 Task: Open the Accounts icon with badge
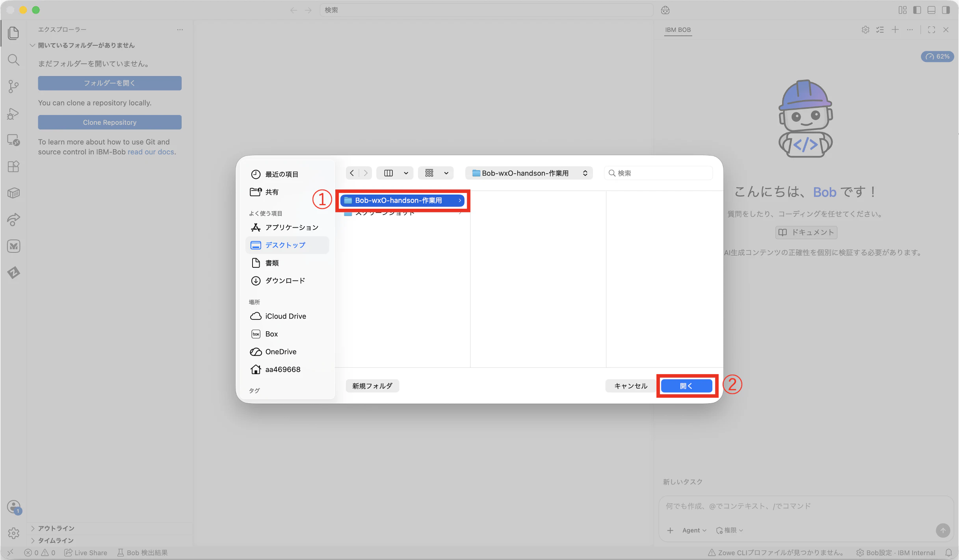14,507
